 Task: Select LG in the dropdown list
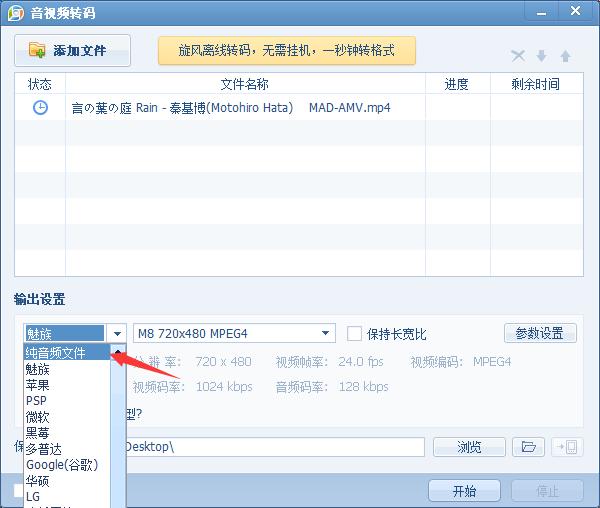pyautogui.click(x=67, y=497)
